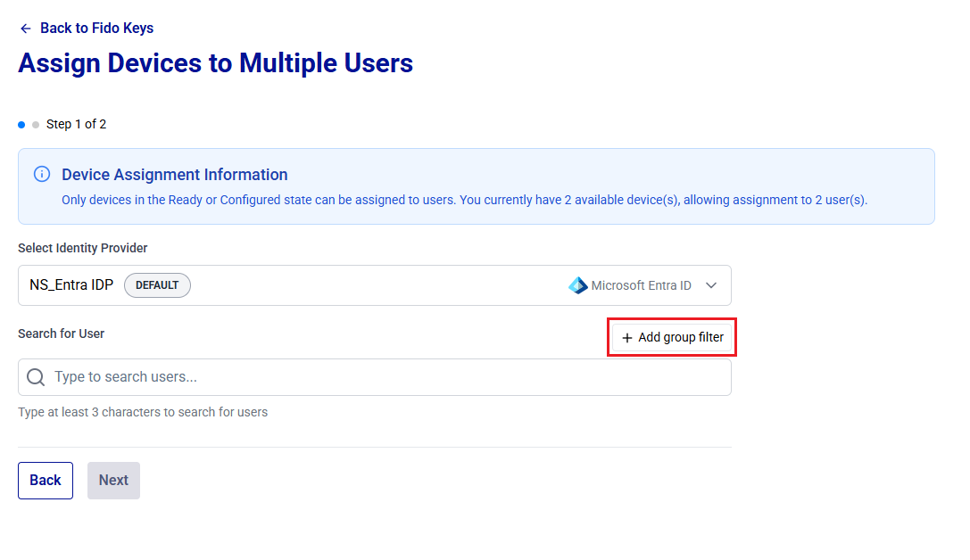This screenshot has width=970, height=560.
Task: Click the 'Only devices in the Ready' message
Action: click(x=465, y=201)
